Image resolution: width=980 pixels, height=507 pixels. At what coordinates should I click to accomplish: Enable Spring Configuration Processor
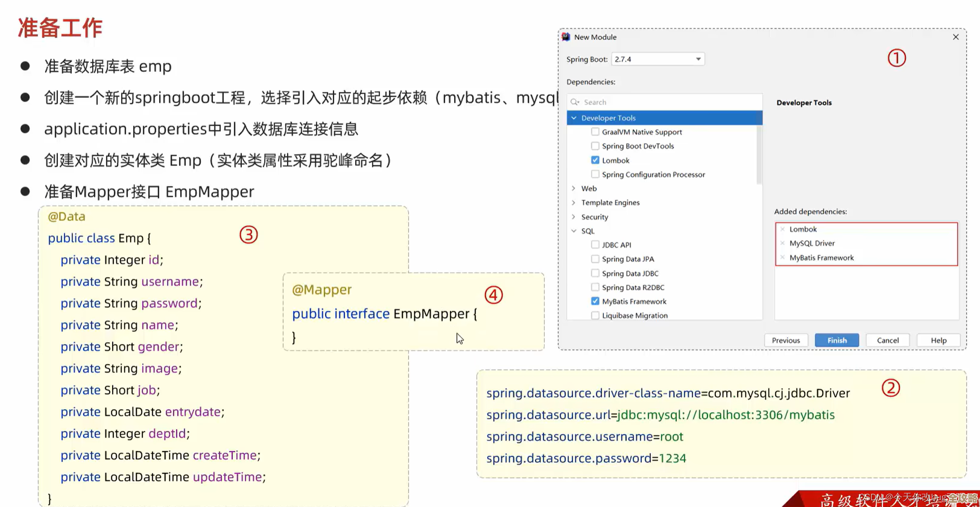coord(595,174)
